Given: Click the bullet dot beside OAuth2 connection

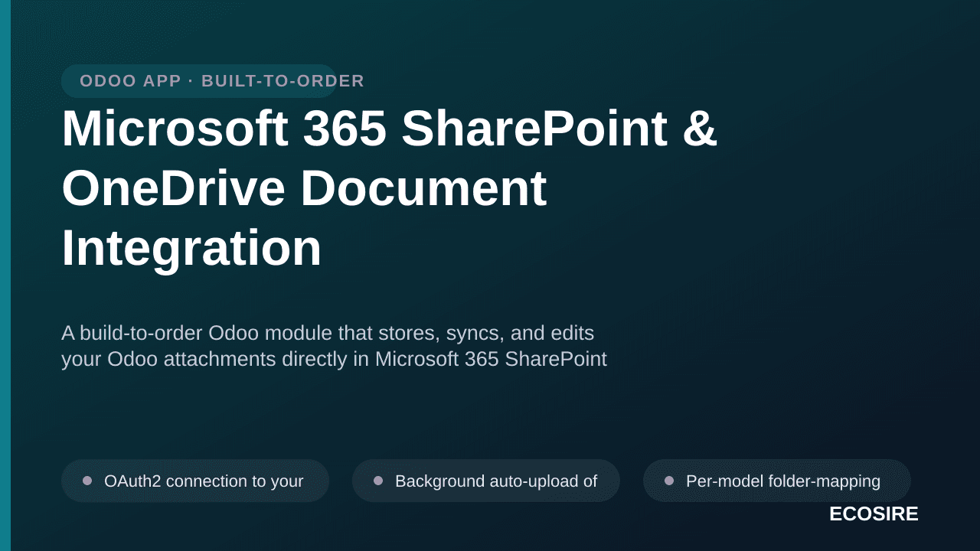Looking at the screenshot, I should [87, 481].
